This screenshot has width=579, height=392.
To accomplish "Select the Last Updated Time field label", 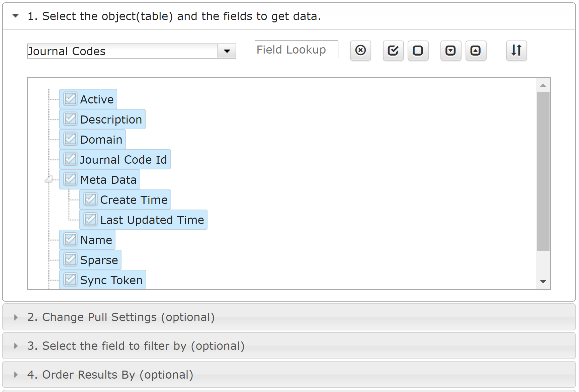I will point(152,220).
